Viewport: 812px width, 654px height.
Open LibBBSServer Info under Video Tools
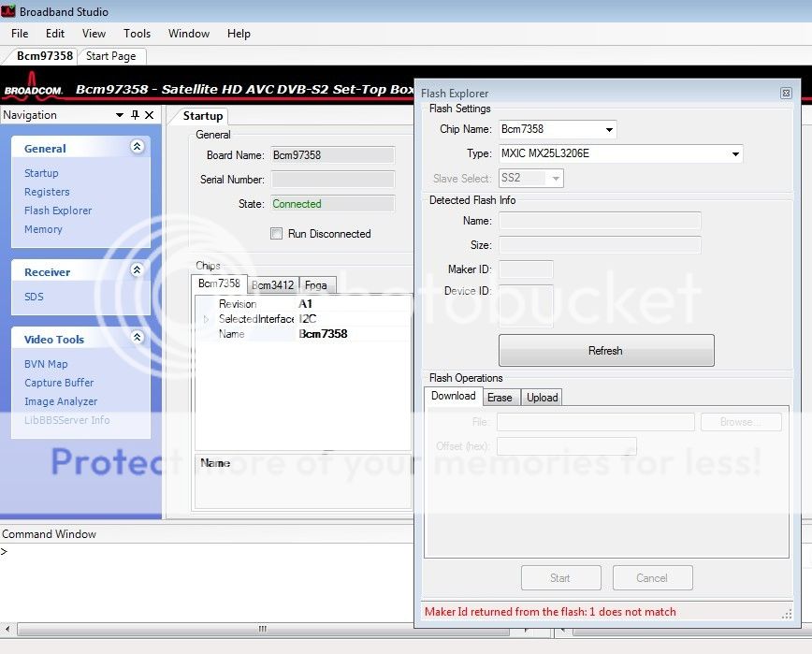click(66, 420)
